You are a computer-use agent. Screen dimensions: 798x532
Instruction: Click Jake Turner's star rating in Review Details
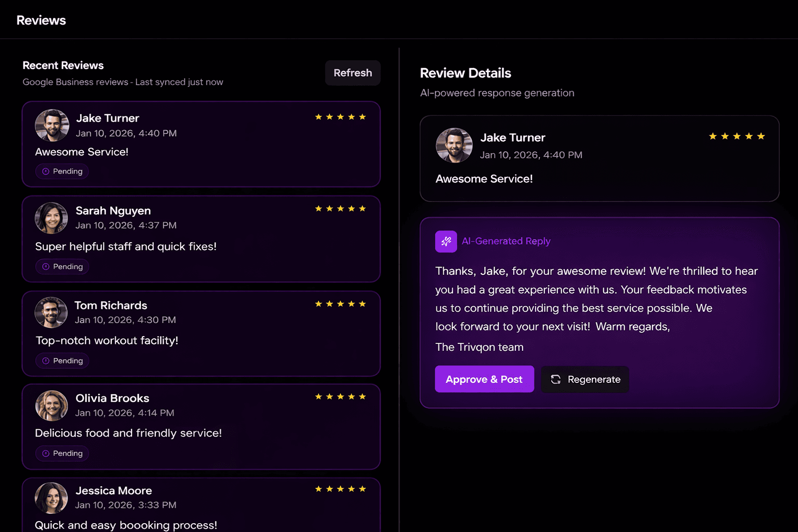point(737,137)
